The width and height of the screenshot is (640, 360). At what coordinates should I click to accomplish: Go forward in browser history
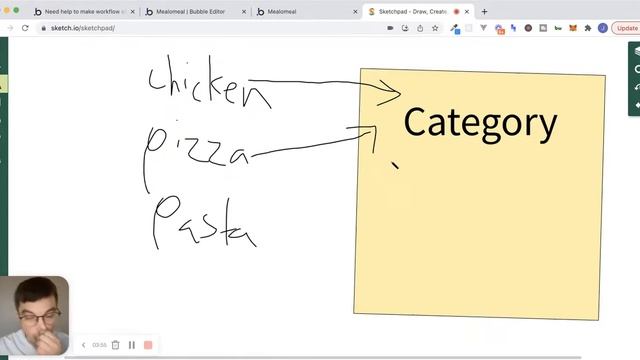tap(10, 28)
